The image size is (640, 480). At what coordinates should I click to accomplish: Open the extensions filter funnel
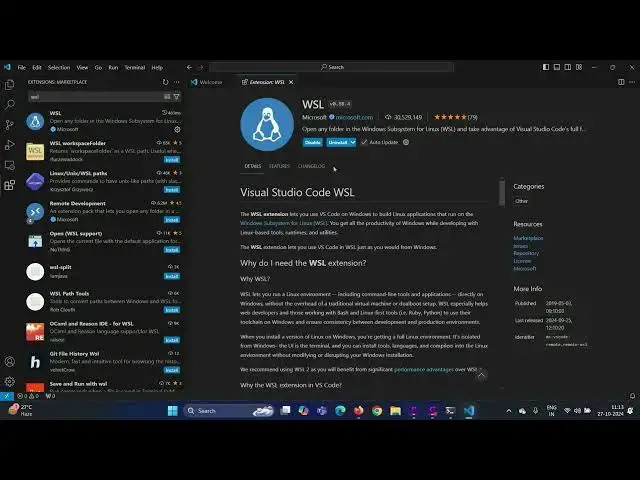(x=177, y=97)
